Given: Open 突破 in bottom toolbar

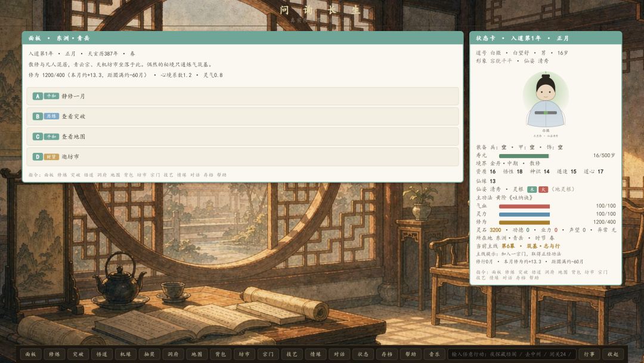Looking at the screenshot, I should tap(78, 354).
